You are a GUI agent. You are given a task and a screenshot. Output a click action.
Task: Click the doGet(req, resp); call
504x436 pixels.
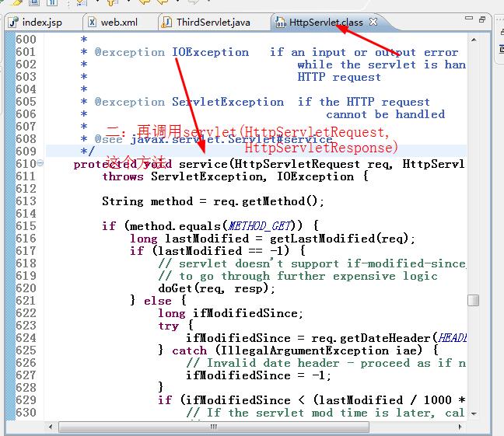217,288
